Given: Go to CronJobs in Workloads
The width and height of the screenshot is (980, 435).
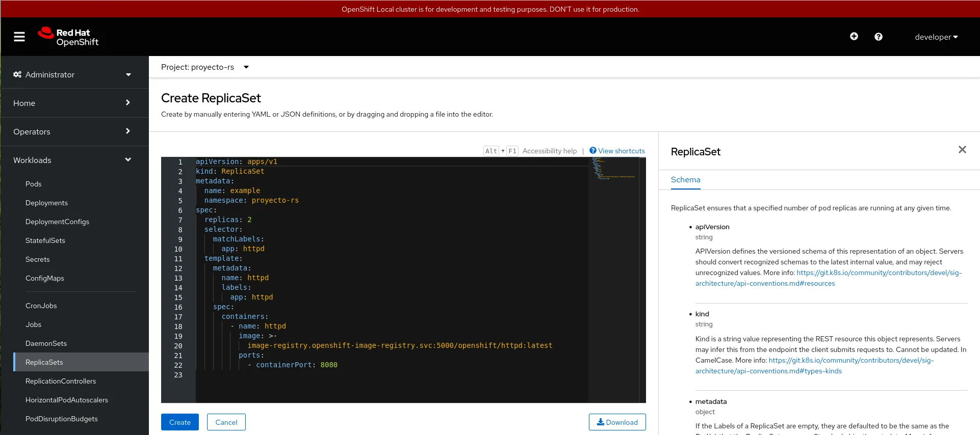Looking at the screenshot, I should point(41,306).
